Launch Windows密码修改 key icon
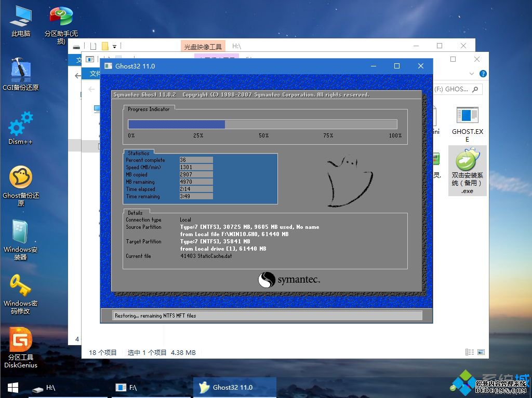The image size is (532, 398). (21, 294)
